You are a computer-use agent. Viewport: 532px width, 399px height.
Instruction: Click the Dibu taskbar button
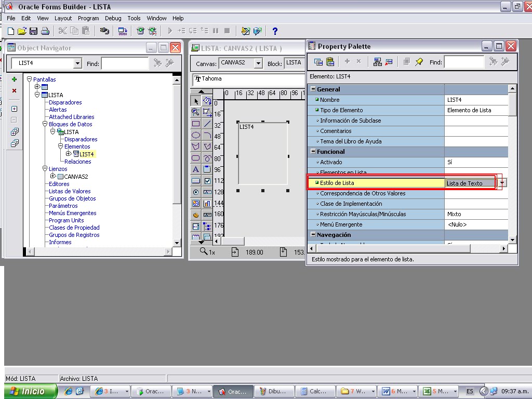(273, 391)
